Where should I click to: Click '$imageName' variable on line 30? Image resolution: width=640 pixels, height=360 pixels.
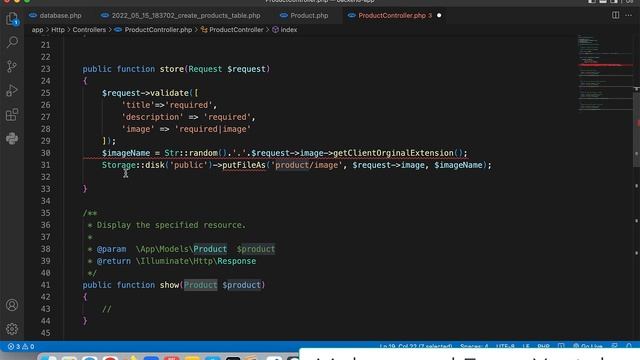coord(126,153)
